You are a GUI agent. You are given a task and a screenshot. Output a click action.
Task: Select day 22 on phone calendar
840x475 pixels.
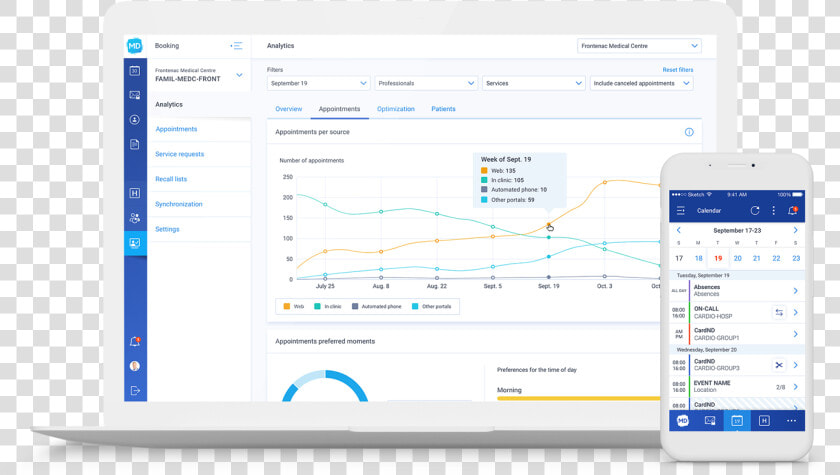[x=776, y=258]
